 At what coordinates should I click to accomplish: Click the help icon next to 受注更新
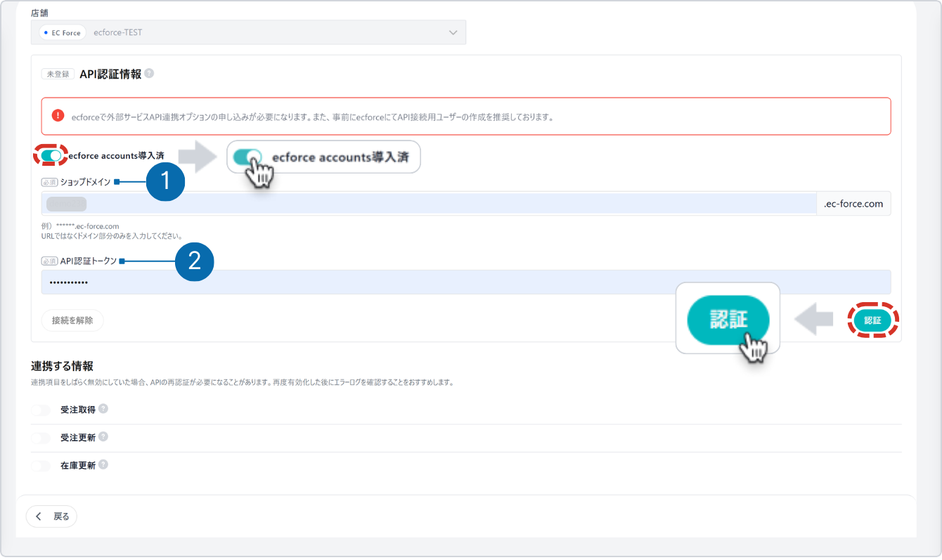click(103, 437)
